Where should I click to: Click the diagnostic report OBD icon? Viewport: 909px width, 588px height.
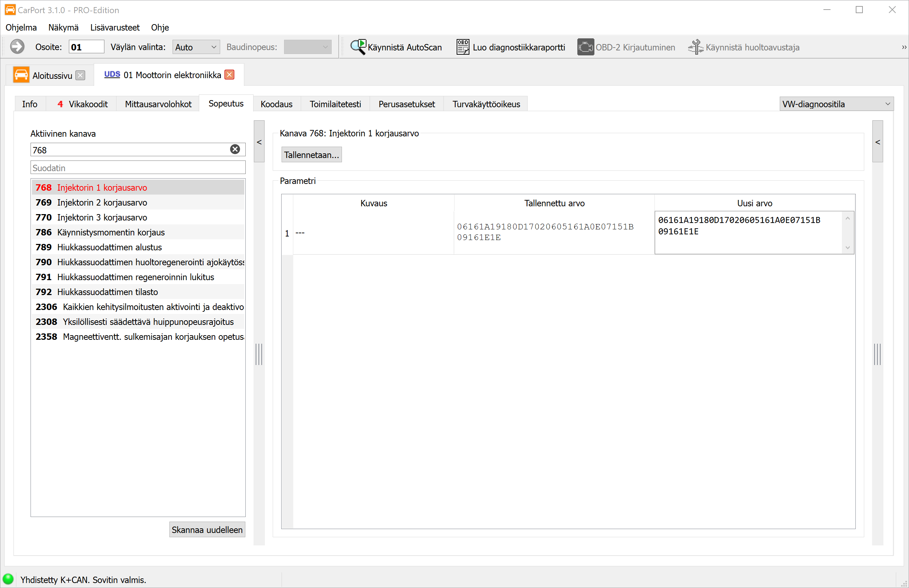[x=463, y=47]
